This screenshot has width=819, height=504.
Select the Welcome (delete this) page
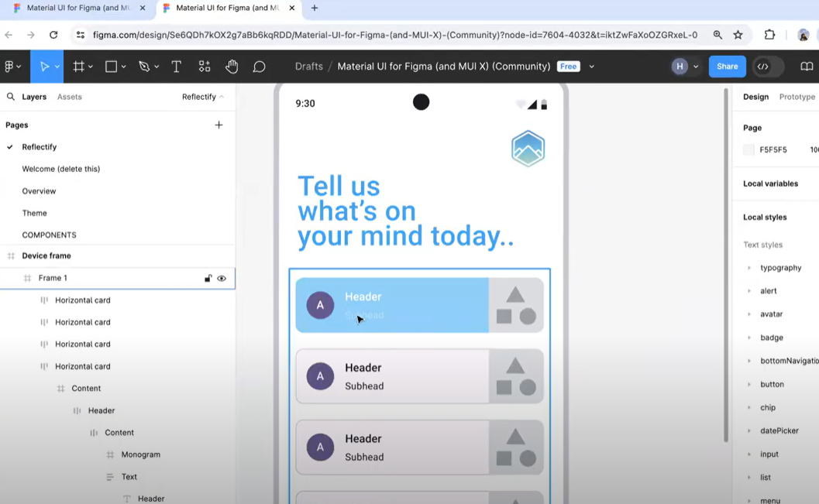pos(60,169)
